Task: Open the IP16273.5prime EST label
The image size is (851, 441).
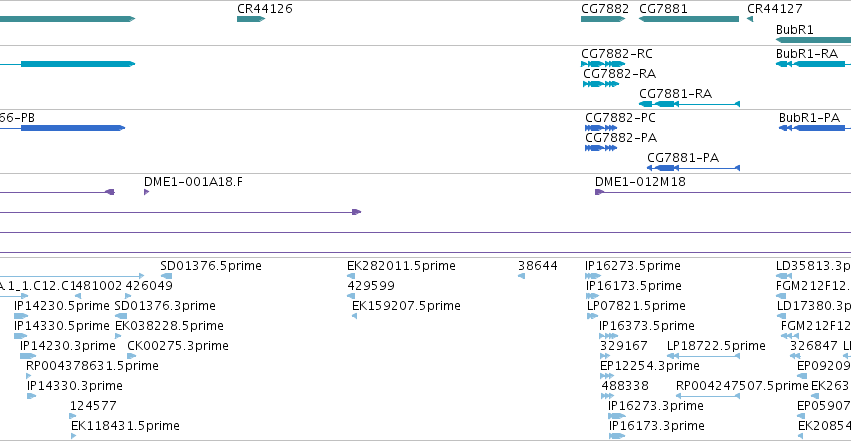Action: point(633,266)
